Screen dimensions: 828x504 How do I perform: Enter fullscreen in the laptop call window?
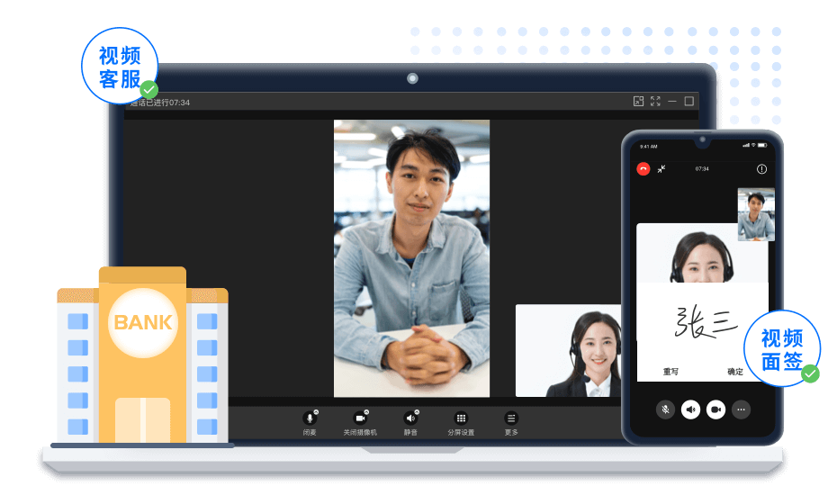655,101
